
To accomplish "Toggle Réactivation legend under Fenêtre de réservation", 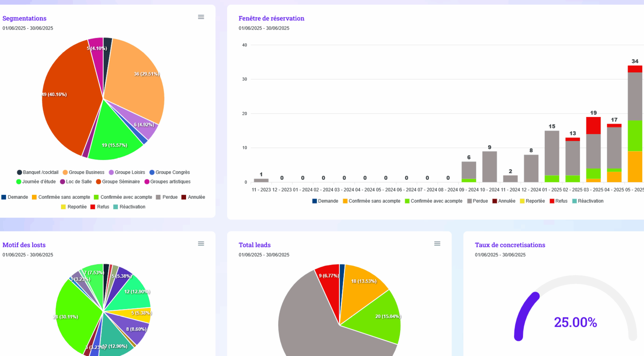I will [x=588, y=201].
